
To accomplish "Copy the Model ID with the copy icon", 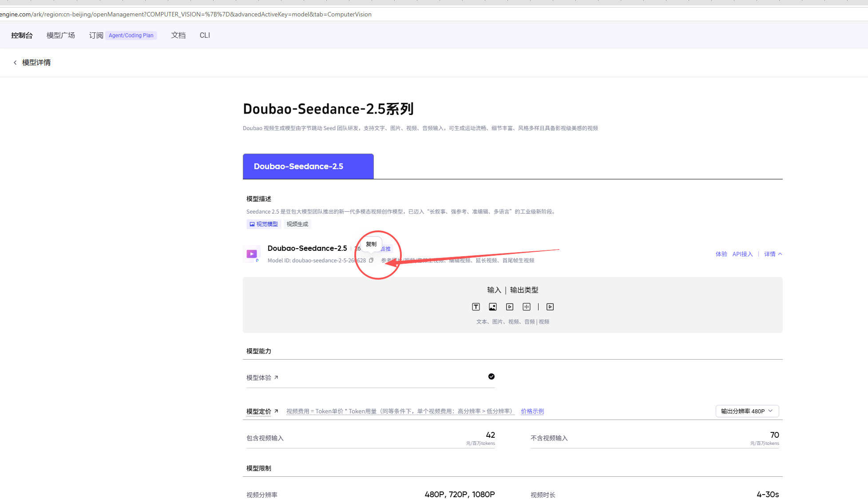I will [371, 261].
